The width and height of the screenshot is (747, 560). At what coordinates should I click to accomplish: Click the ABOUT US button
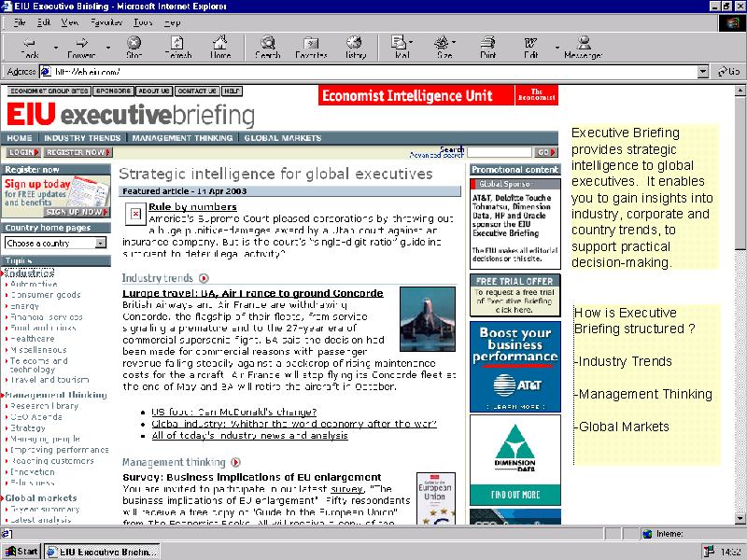[x=154, y=91]
